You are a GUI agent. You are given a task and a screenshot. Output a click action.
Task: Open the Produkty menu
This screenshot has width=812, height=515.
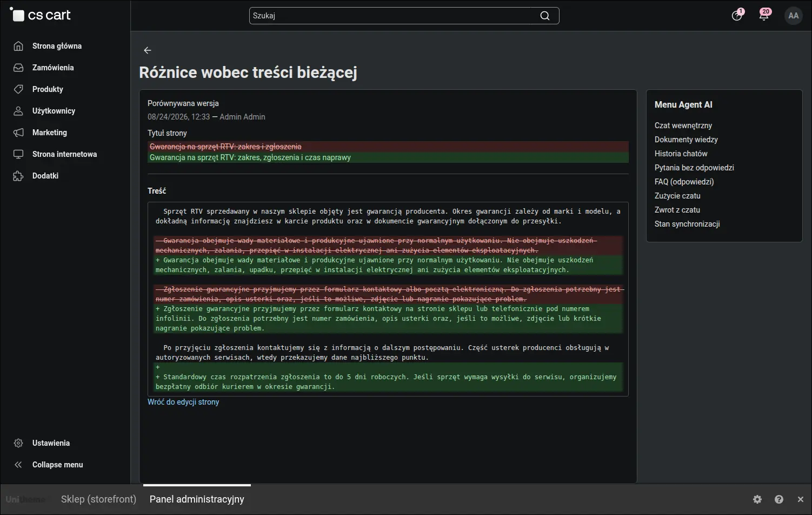[48, 89]
